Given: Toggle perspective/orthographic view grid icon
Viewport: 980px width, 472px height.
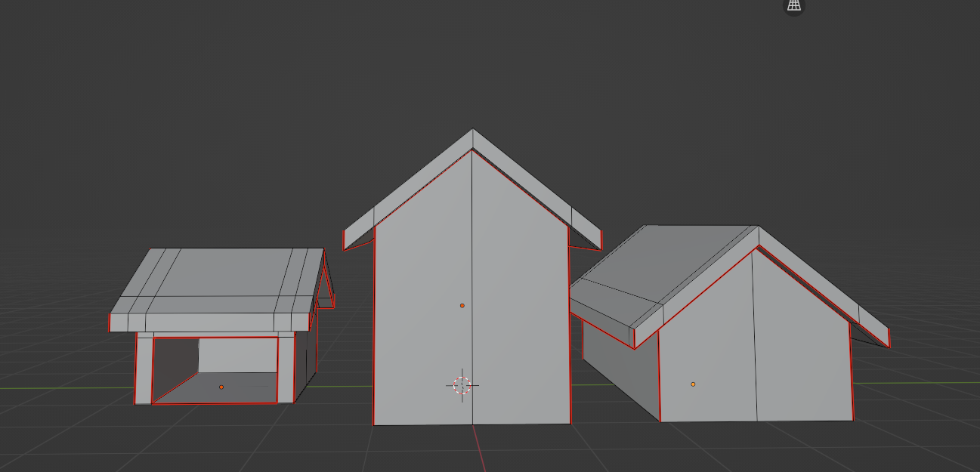Looking at the screenshot, I should pyautogui.click(x=793, y=5).
